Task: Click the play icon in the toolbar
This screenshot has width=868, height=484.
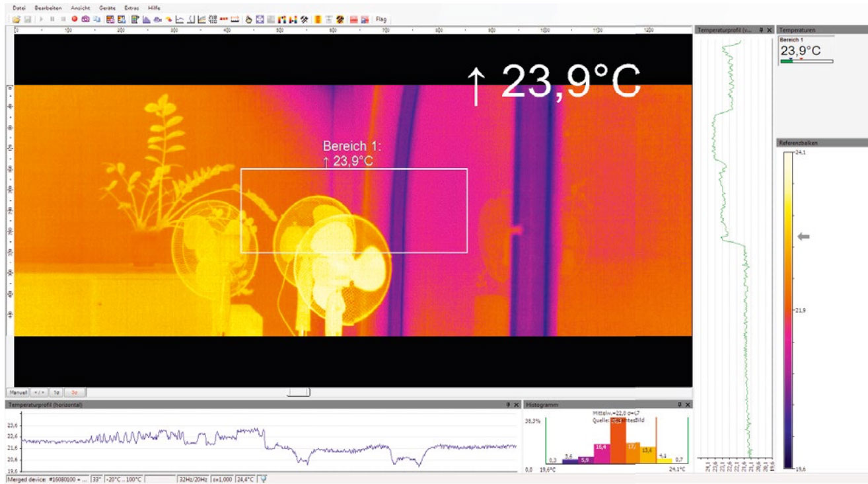Action: click(41, 20)
